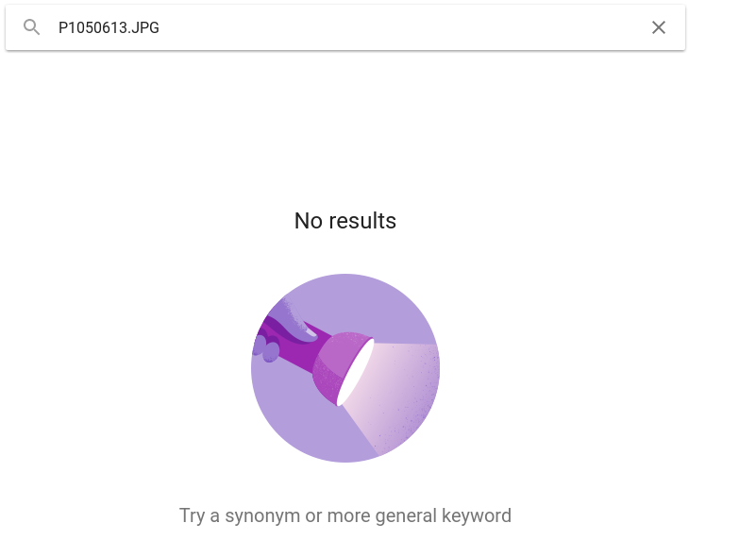Click the word 'Try' in the hint message
The image size is (756, 557).
click(x=192, y=516)
